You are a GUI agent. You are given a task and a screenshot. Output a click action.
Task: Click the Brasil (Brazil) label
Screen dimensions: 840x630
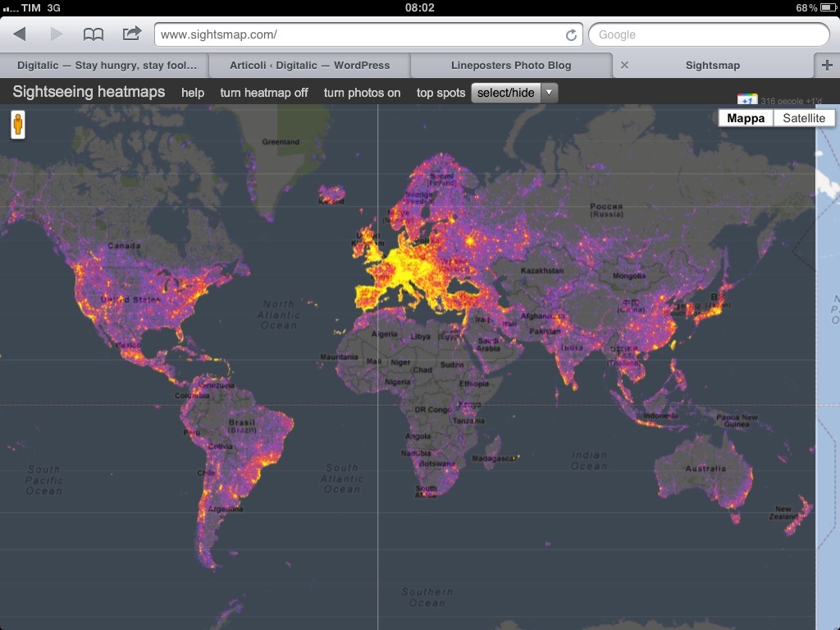(242, 426)
